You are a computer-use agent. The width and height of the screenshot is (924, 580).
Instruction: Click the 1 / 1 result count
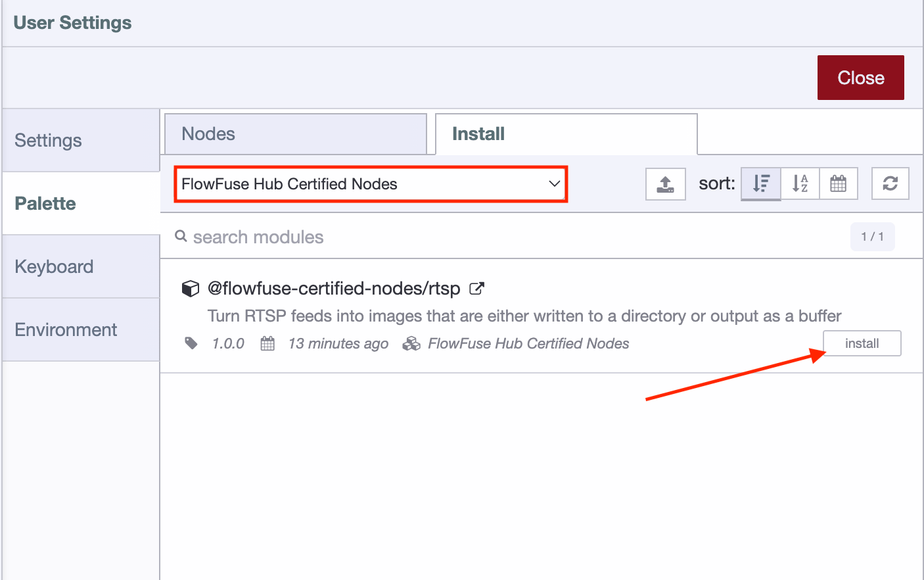[x=873, y=237]
